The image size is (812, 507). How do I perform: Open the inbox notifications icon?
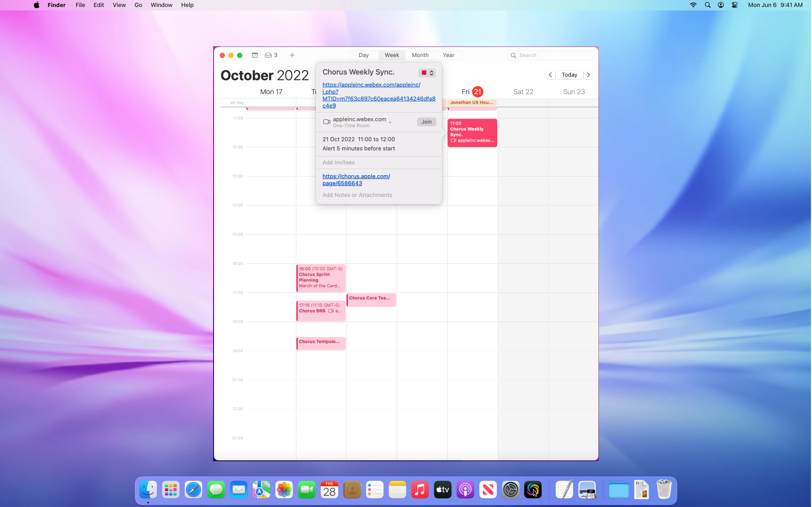271,55
